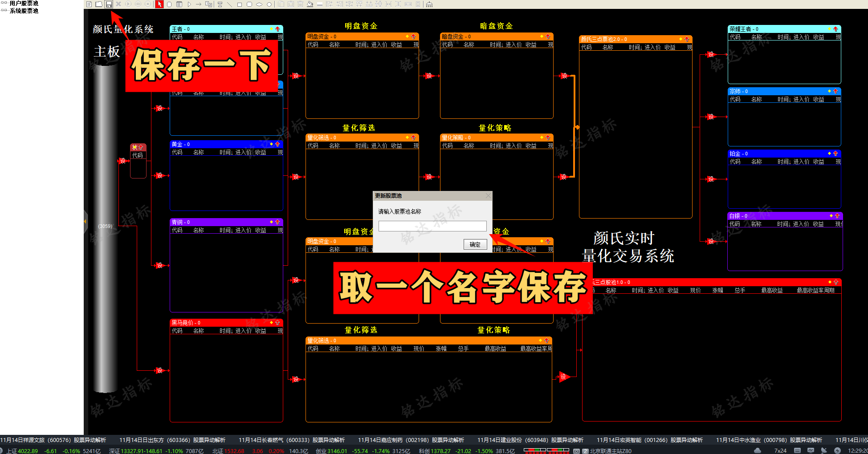
Task: Click the open folder icon in the toolbar
Action: (x=99, y=4)
